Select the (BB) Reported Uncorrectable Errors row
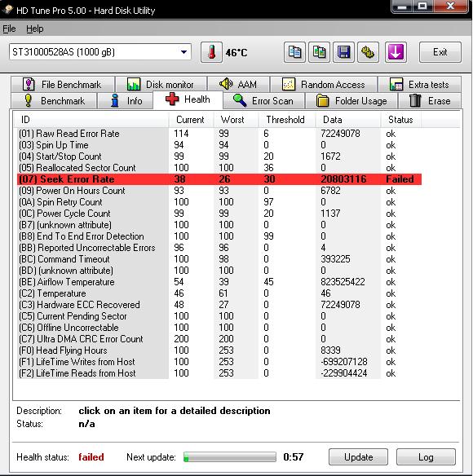This screenshot has width=473, height=476. tap(219, 248)
